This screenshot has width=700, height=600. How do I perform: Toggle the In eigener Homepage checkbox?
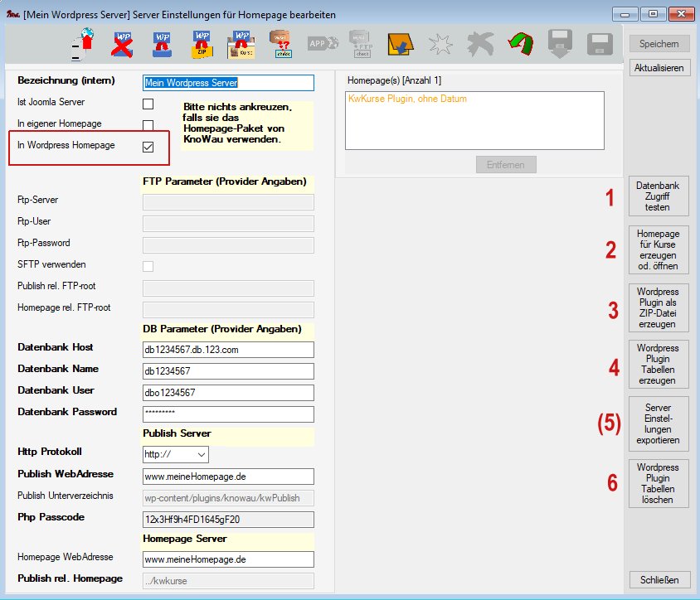(148, 125)
